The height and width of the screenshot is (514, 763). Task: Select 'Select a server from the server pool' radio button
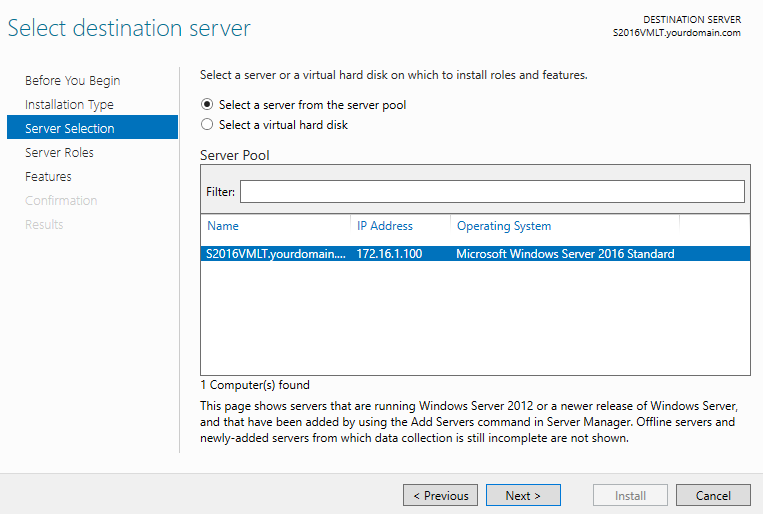coord(207,104)
